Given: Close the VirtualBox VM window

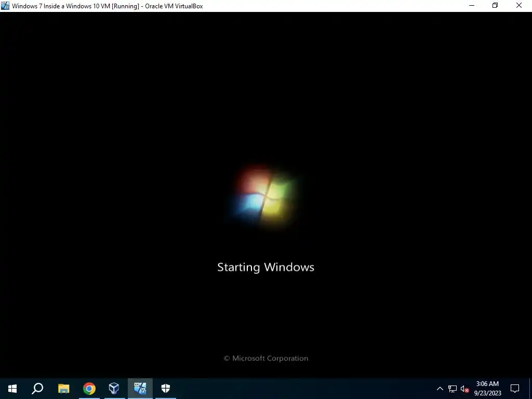Looking at the screenshot, I should point(519,6).
